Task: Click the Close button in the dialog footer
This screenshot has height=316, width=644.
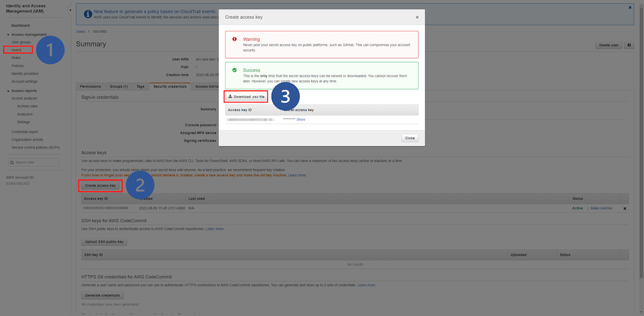Action: point(410,138)
